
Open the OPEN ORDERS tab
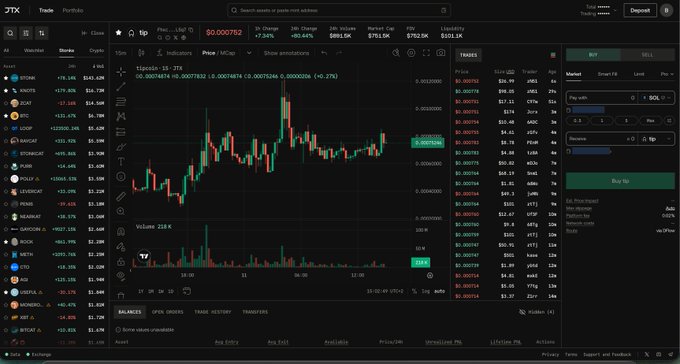click(167, 312)
